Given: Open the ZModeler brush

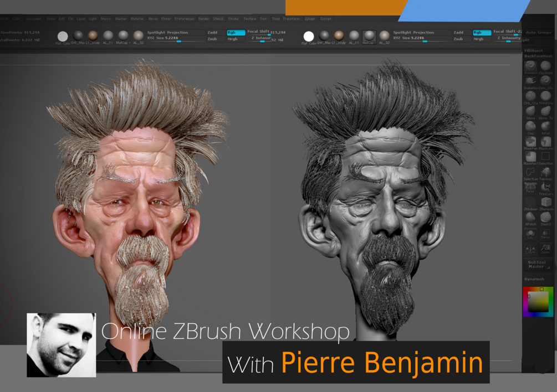Looking at the screenshot, I should pos(530,204).
